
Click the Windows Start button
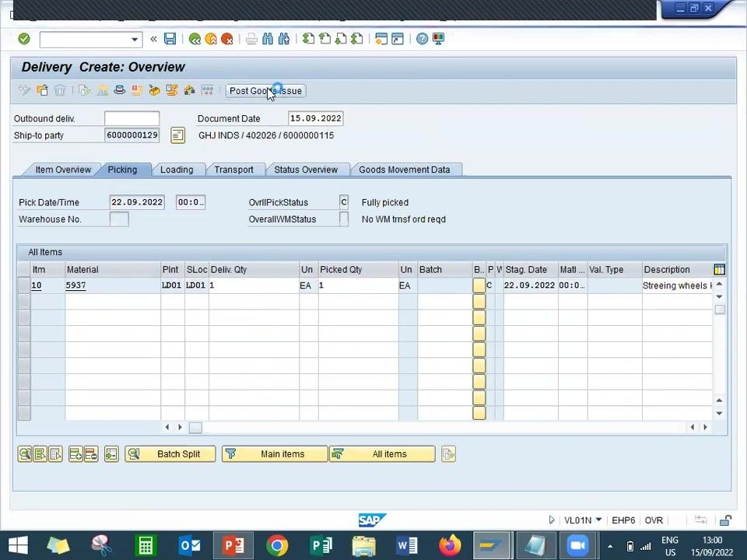18,546
